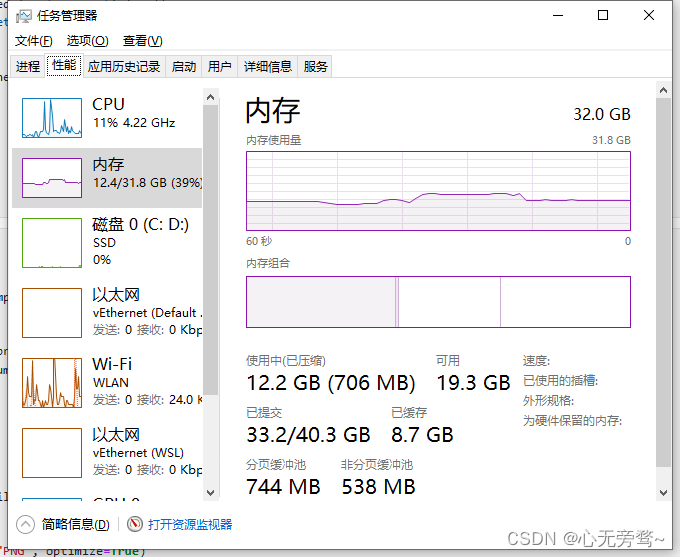Click the sidebar vertical scrollbar thumb
The width and height of the screenshot is (680, 557).
[211, 249]
